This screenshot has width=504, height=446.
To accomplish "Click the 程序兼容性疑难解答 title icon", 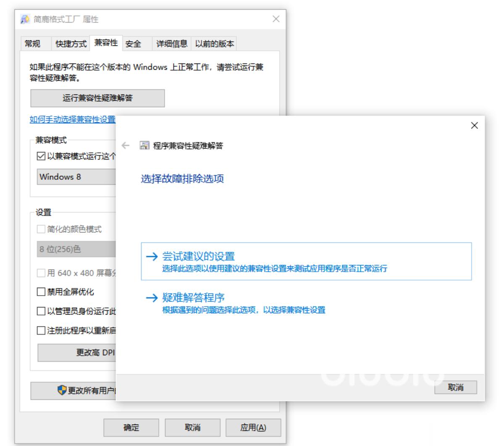I will (x=144, y=146).
